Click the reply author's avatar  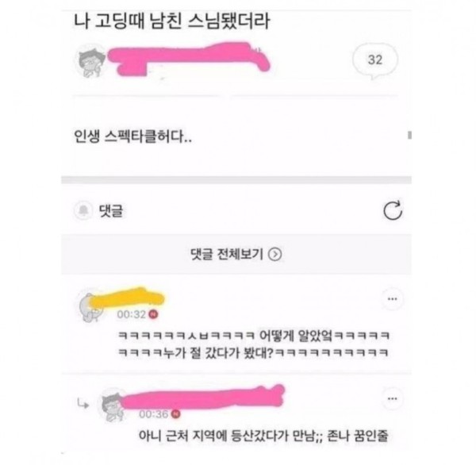point(113,405)
